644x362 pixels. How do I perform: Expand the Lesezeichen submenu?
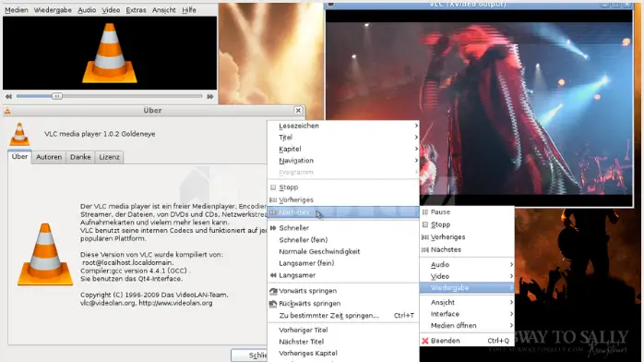pos(343,126)
